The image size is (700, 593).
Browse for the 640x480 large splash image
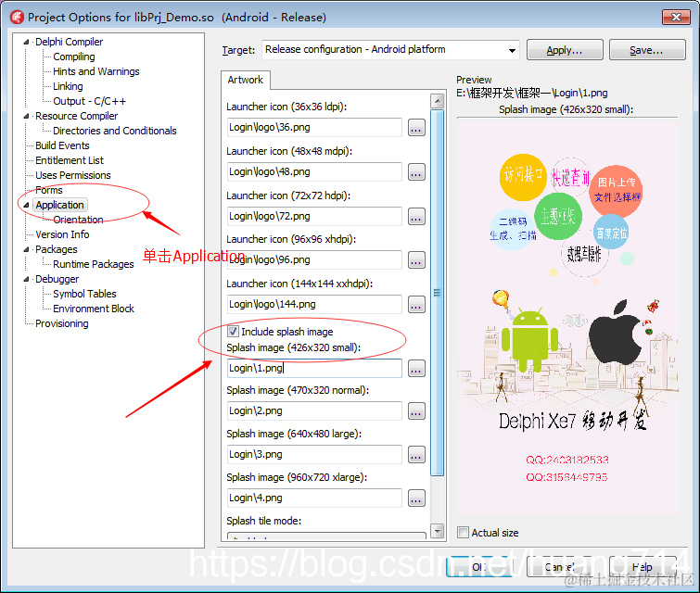click(x=416, y=455)
